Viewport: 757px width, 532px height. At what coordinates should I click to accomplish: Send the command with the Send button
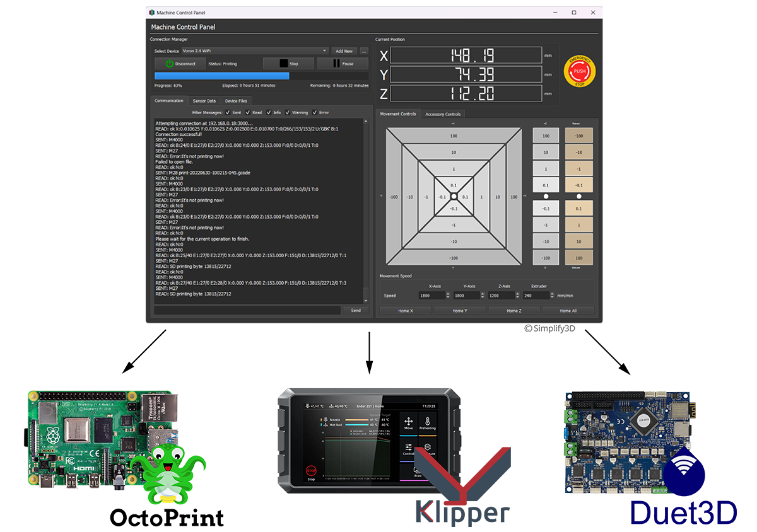coord(356,310)
